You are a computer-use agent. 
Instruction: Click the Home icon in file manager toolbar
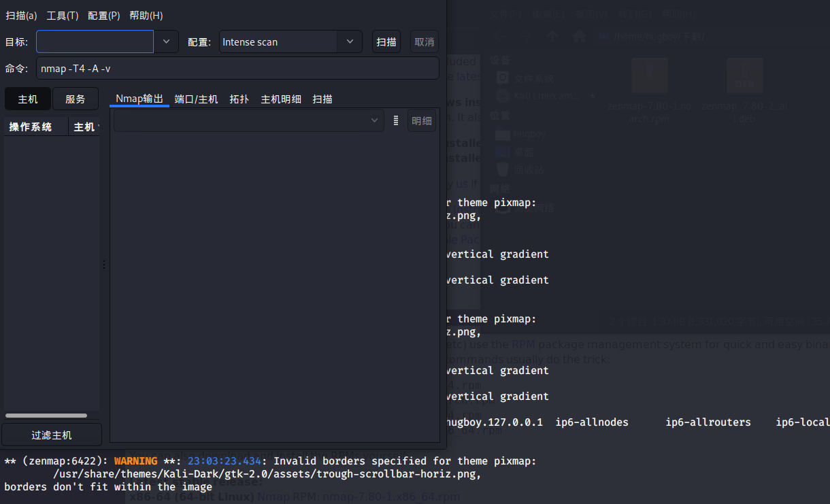(579, 36)
